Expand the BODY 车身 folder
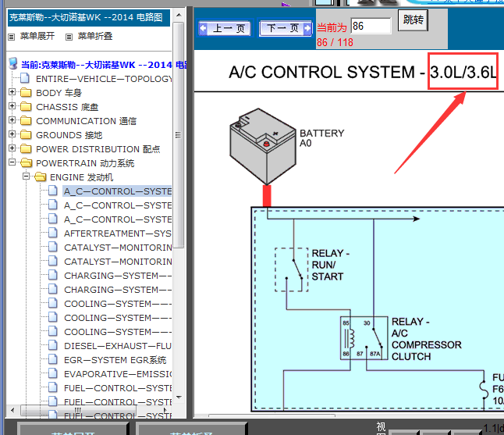504x435 pixels. click(x=12, y=92)
